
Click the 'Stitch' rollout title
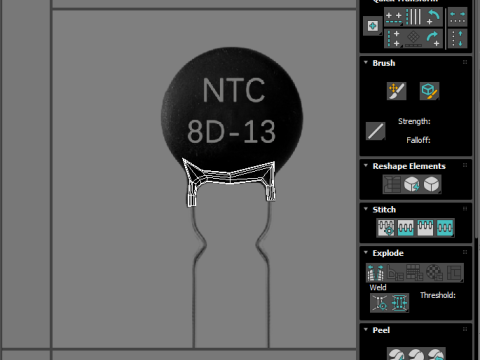(384, 210)
